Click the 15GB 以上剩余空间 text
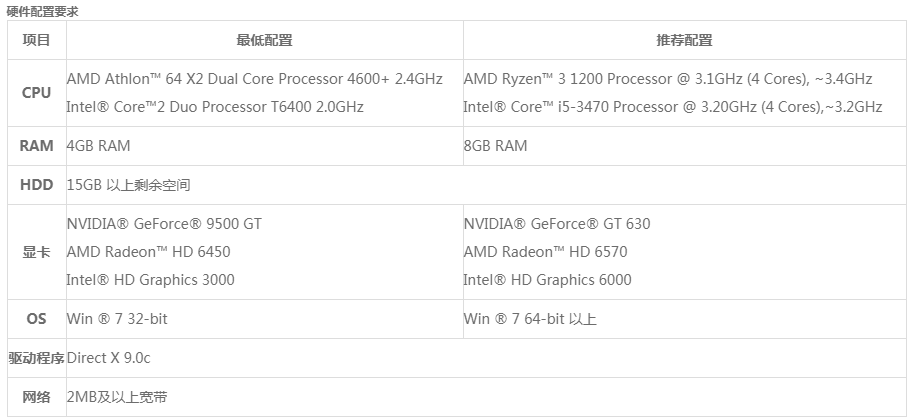The height and width of the screenshot is (419, 915). click(x=128, y=185)
